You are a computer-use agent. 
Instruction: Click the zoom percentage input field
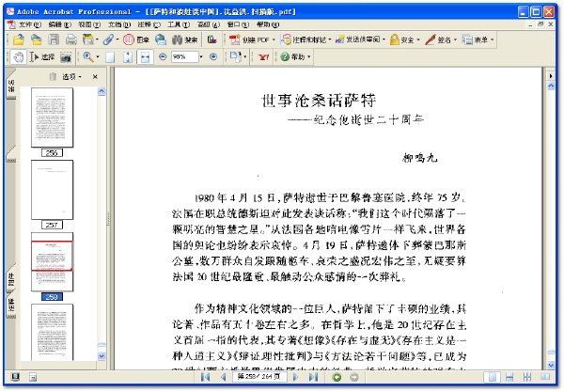[184, 56]
